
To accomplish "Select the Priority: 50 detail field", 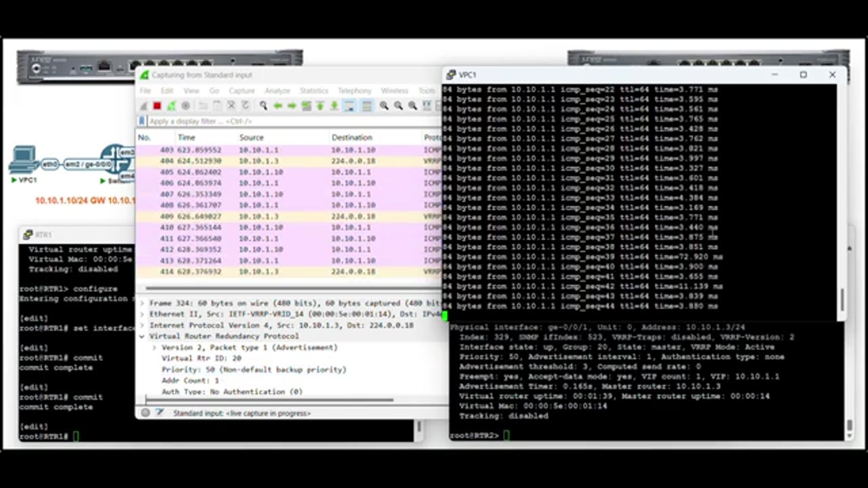I will tap(254, 369).
